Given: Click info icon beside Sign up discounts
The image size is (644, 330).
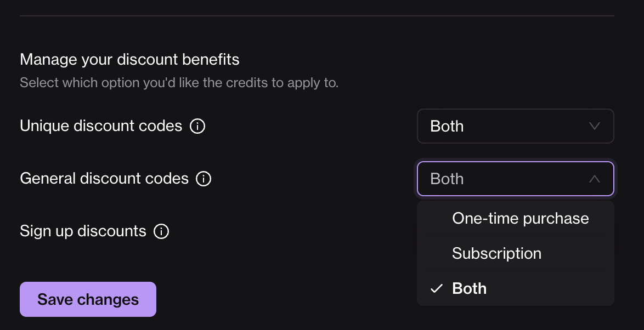Looking at the screenshot, I should tap(161, 232).
